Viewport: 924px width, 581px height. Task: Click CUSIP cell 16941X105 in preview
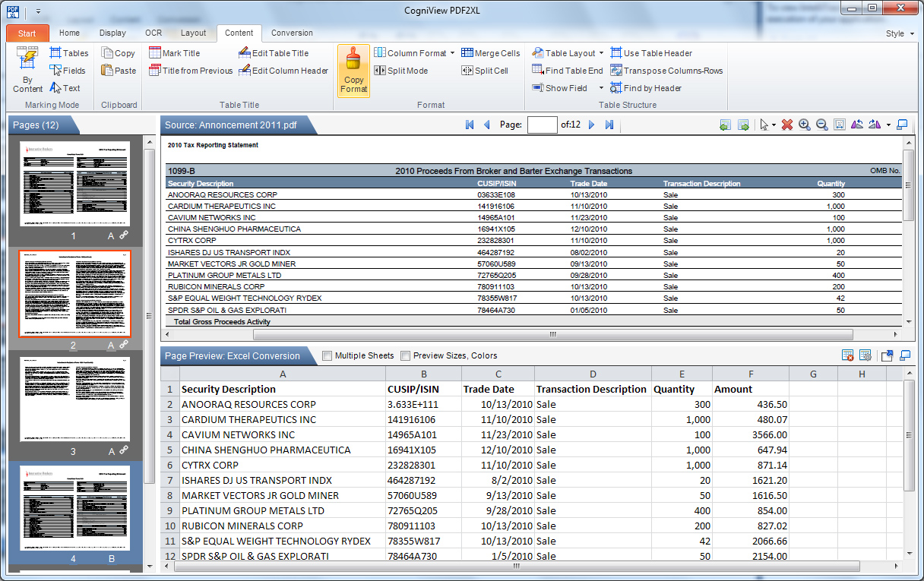pyautogui.click(x=423, y=450)
